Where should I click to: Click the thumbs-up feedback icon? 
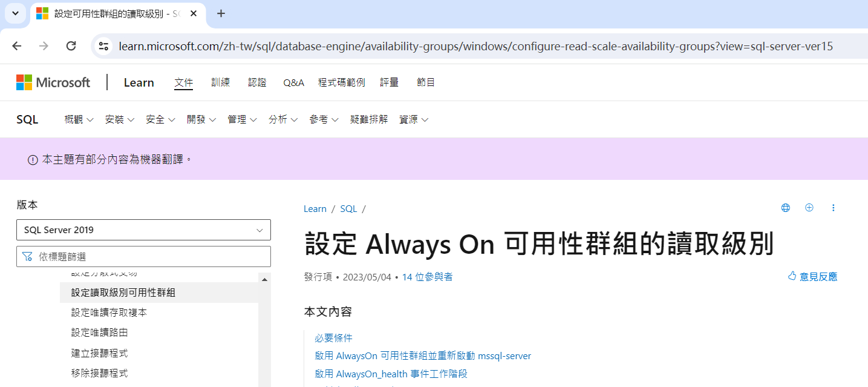coord(792,276)
